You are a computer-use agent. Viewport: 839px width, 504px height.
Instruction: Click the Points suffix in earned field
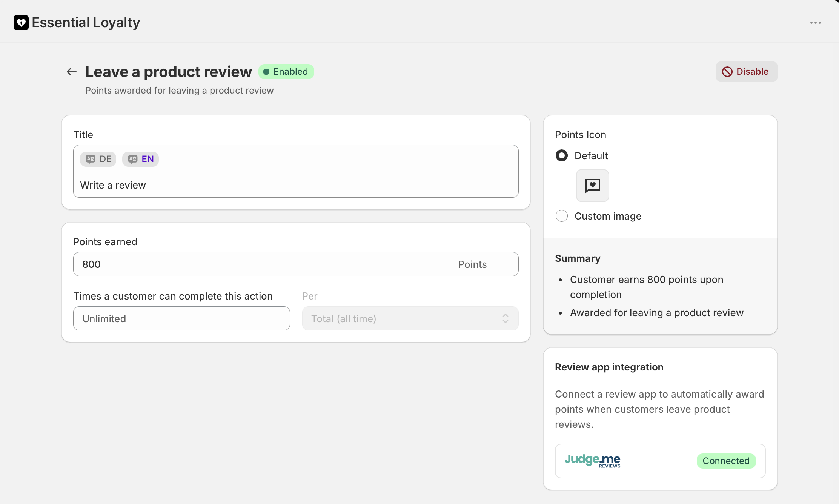click(472, 264)
